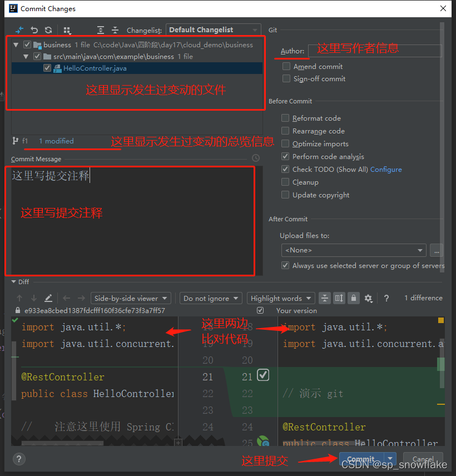This screenshot has height=476, width=456.
Task: Open diff settings gear icon
Action: 368,299
